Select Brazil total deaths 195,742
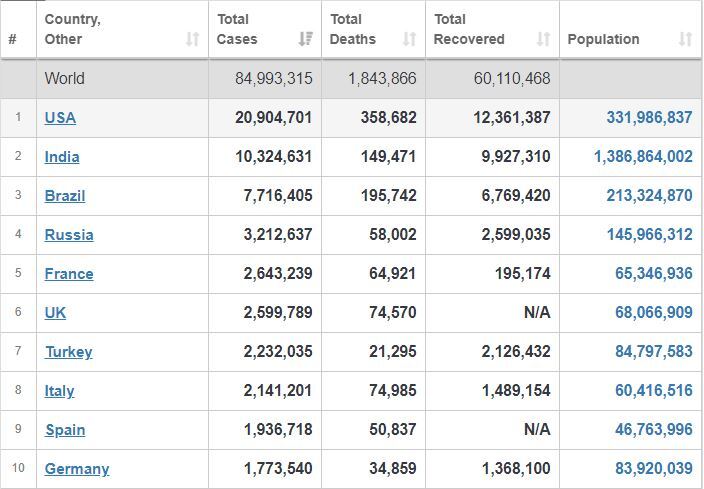This screenshot has width=704, height=489. [x=388, y=196]
